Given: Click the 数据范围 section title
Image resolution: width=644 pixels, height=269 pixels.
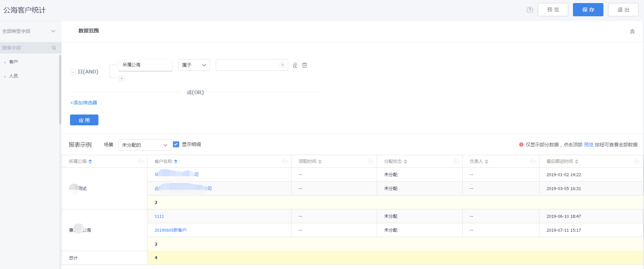Looking at the screenshot, I should click(x=89, y=31).
